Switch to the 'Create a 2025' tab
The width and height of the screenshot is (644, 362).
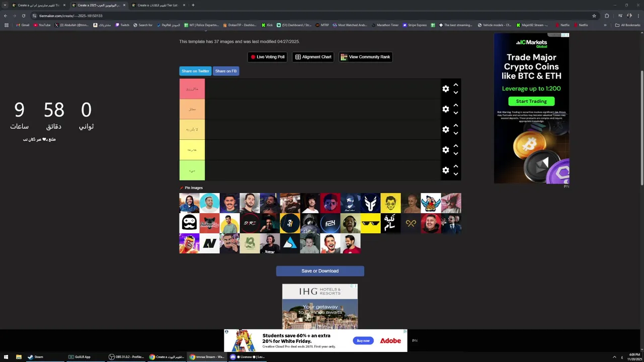[98, 5]
